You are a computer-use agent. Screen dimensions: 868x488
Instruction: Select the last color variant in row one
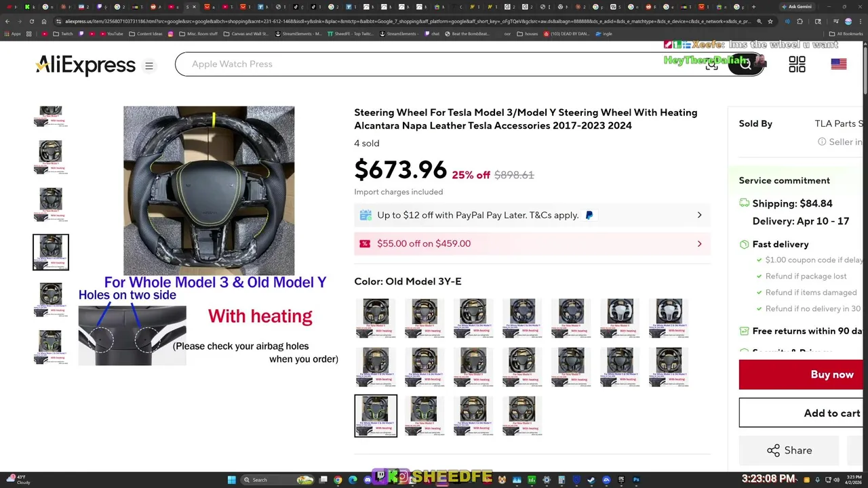[x=669, y=318]
